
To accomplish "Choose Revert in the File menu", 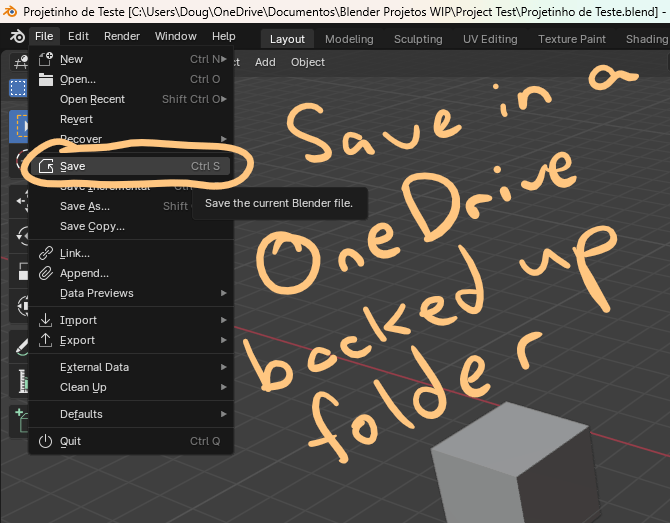I will (x=131, y=119).
